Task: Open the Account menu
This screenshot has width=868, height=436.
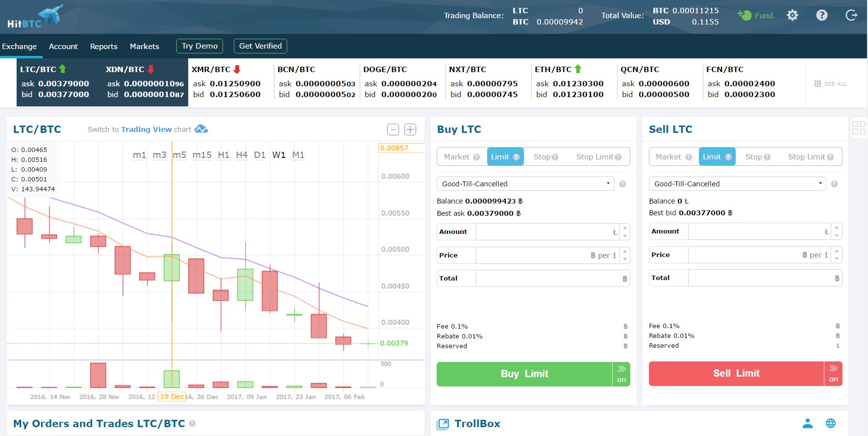Action: click(63, 46)
